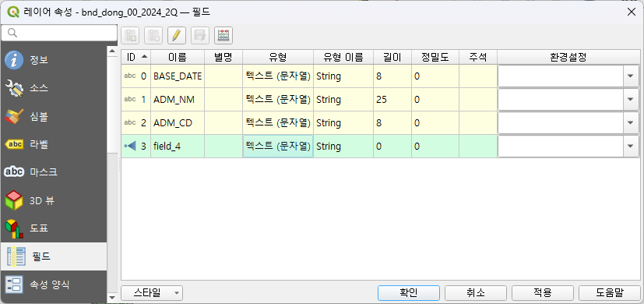Select the ADM_NM name cell
The width and height of the screenshot is (644, 304).
coord(178,100)
